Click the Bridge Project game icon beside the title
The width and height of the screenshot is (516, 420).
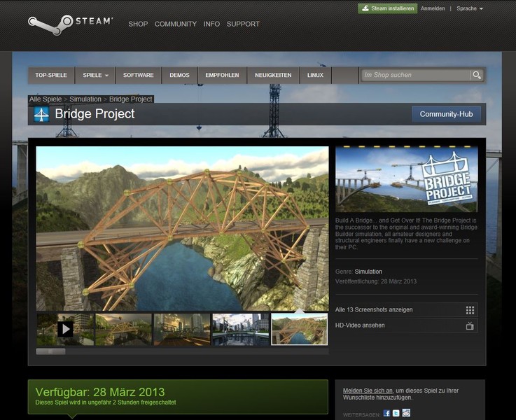tap(41, 114)
